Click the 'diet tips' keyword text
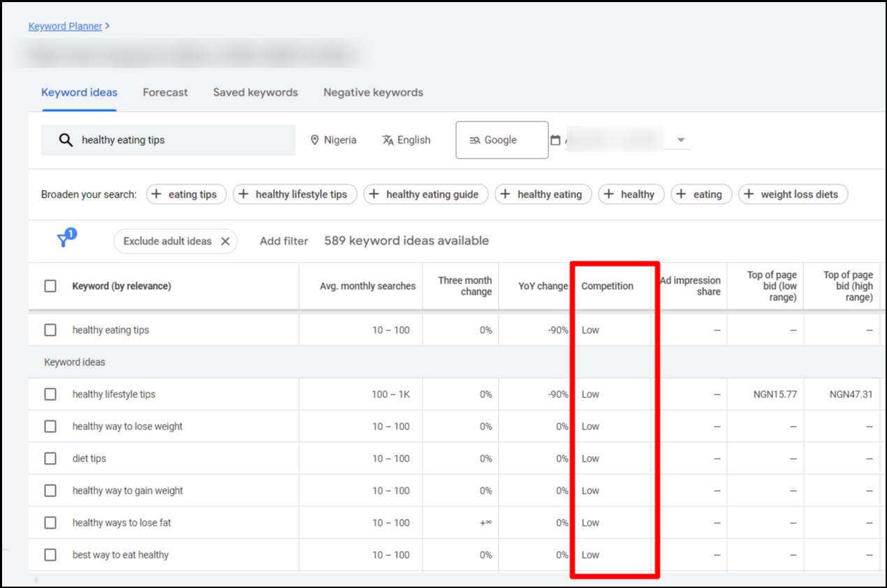This screenshot has height=588, width=887. click(89, 458)
